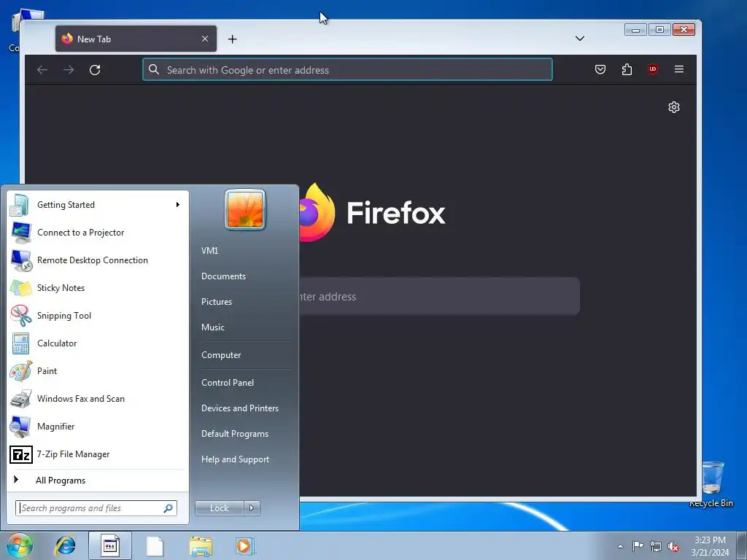Viewport: 747px width, 560px height.
Task: Expand the shutdown options arrow next to Lock
Action: (252, 508)
